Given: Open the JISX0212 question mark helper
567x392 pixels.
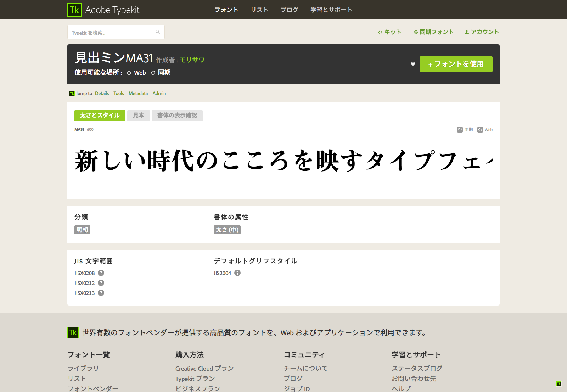Looking at the screenshot, I should click(x=101, y=283).
